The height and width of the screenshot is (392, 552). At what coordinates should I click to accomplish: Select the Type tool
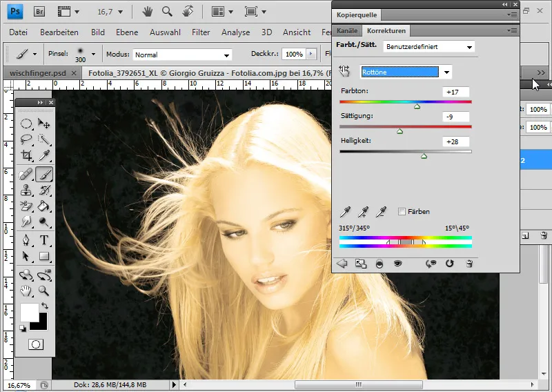(44, 240)
